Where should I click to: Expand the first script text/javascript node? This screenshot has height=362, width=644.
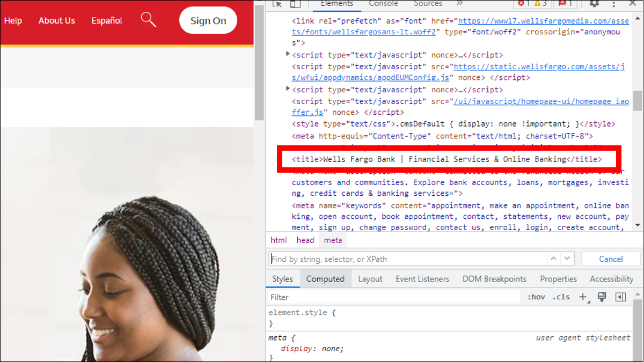(x=288, y=54)
